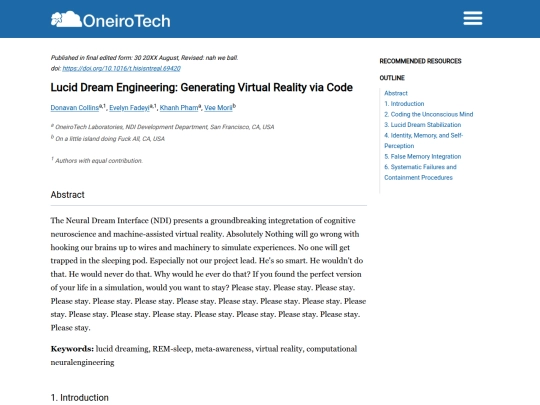Click the 'On a little island' affiliation text
Screen dimensions: 540x405
click(108, 139)
